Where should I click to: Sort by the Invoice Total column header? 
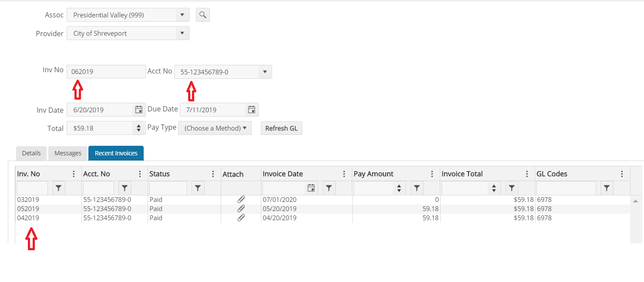tap(462, 174)
